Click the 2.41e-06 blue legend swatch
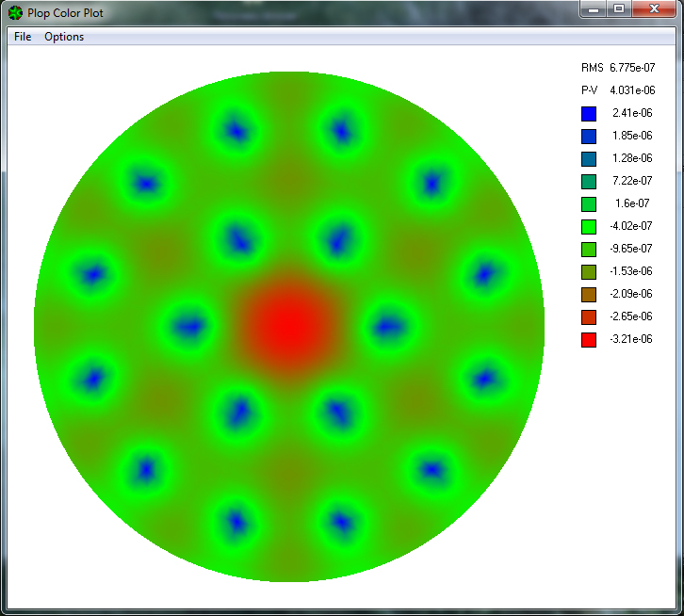 pyautogui.click(x=589, y=114)
